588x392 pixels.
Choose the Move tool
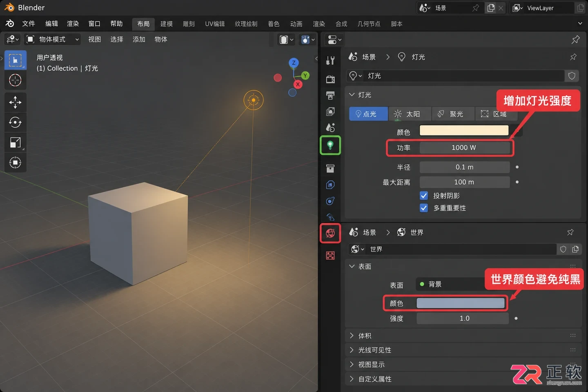(15, 102)
